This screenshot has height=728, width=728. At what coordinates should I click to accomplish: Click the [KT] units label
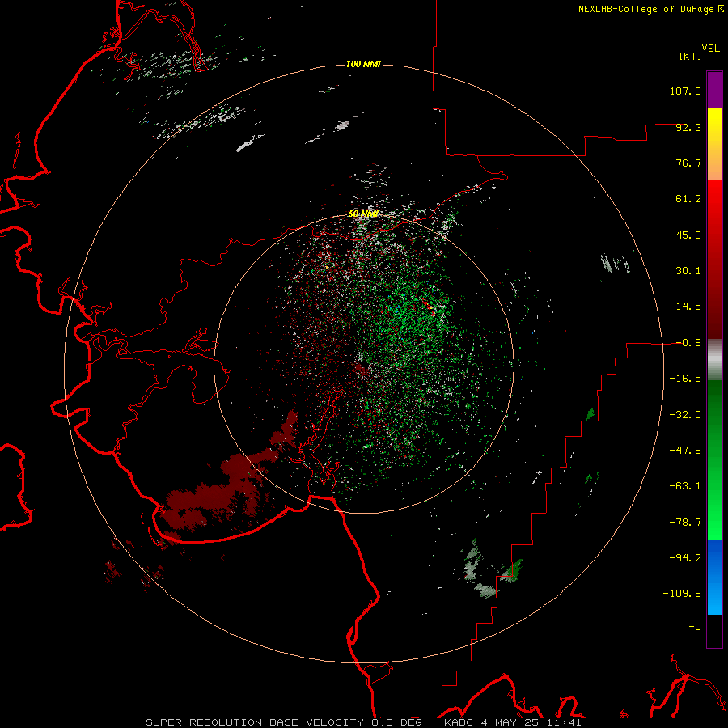point(691,56)
